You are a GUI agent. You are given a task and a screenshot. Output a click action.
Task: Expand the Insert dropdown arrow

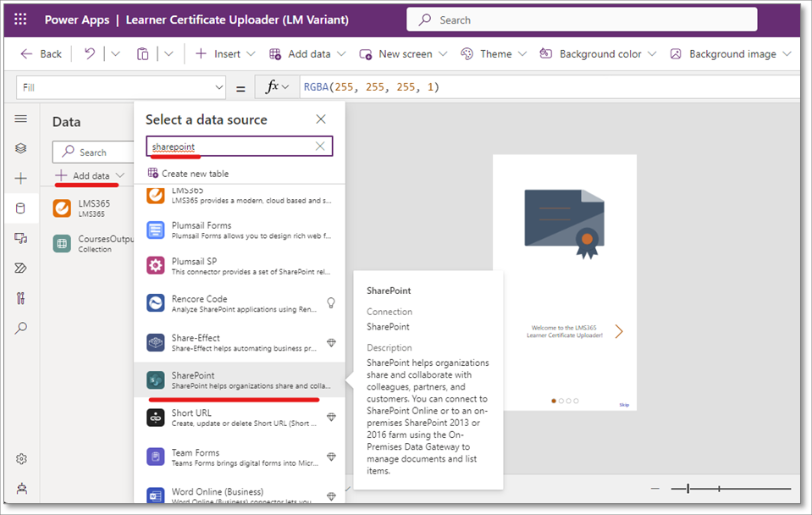click(x=251, y=54)
